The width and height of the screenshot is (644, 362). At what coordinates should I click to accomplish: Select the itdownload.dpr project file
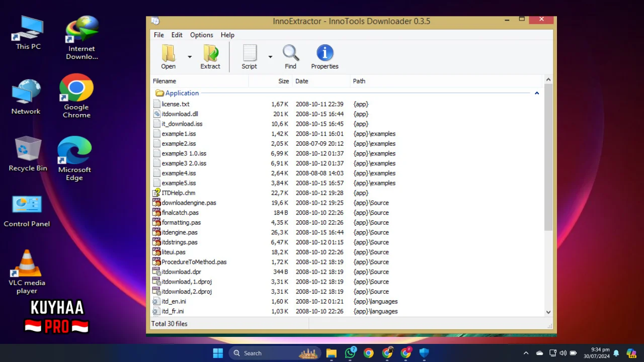coord(181,272)
